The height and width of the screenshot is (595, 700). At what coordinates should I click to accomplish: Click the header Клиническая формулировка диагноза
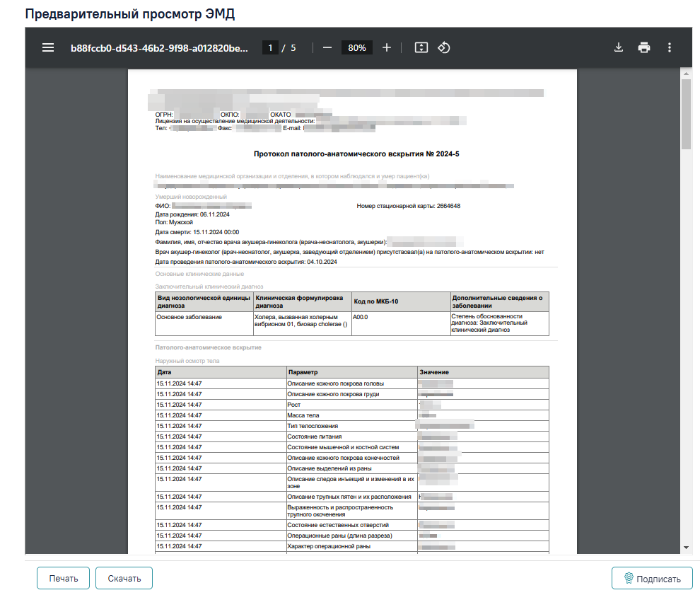(302, 301)
